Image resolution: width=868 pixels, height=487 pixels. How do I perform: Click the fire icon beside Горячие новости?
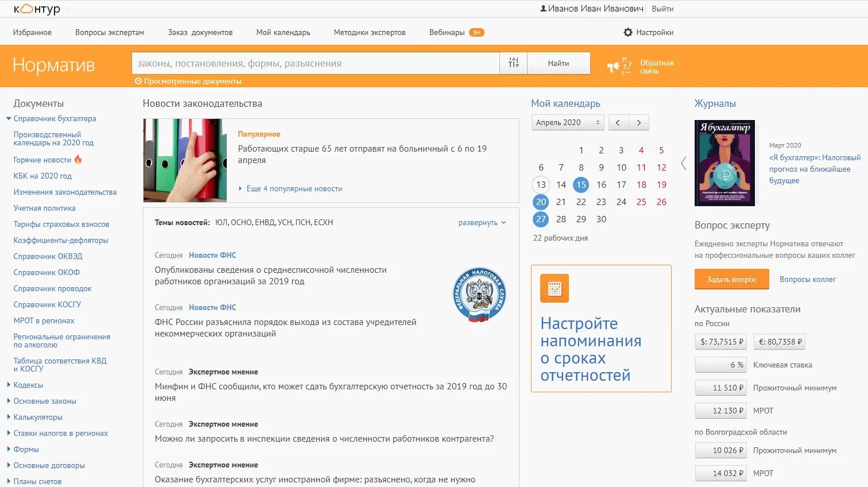pyautogui.click(x=77, y=160)
